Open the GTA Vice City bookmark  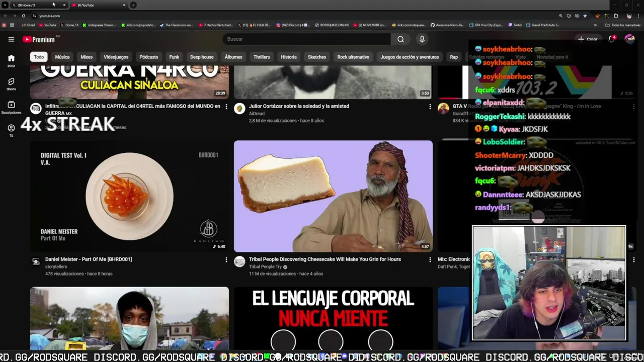click(486, 25)
